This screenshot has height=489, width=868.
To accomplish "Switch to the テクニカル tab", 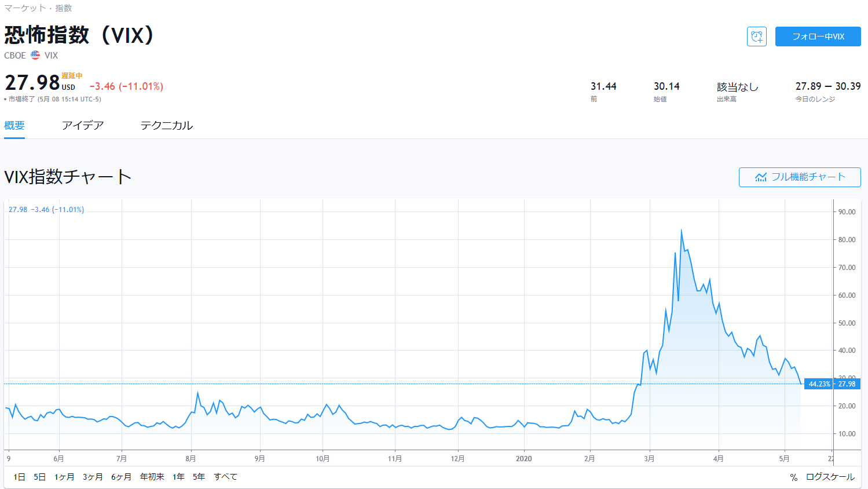I will [x=166, y=126].
